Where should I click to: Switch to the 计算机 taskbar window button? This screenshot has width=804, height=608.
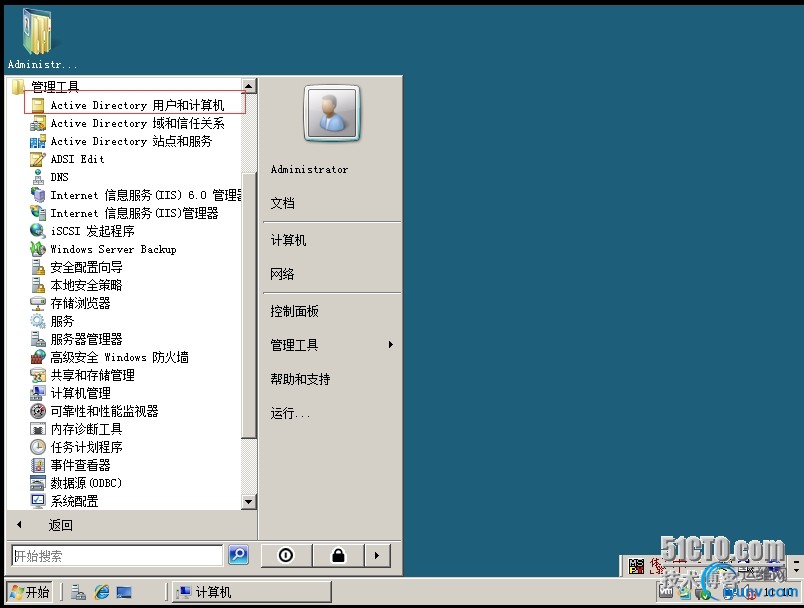tap(252, 592)
